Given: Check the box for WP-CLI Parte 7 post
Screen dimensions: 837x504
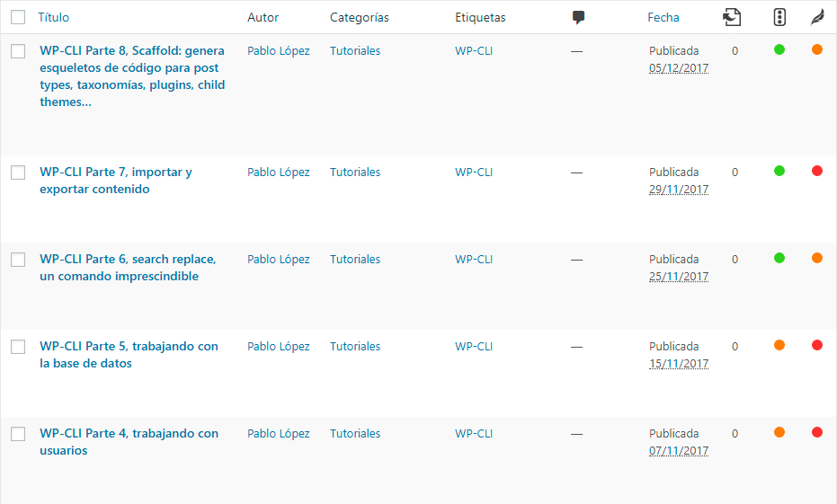Looking at the screenshot, I should click(x=18, y=172).
